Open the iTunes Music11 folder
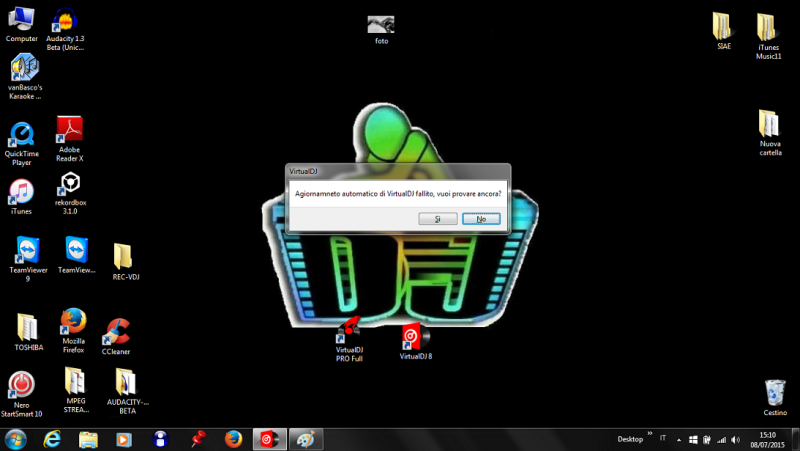800x451 pixels. (x=768, y=36)
